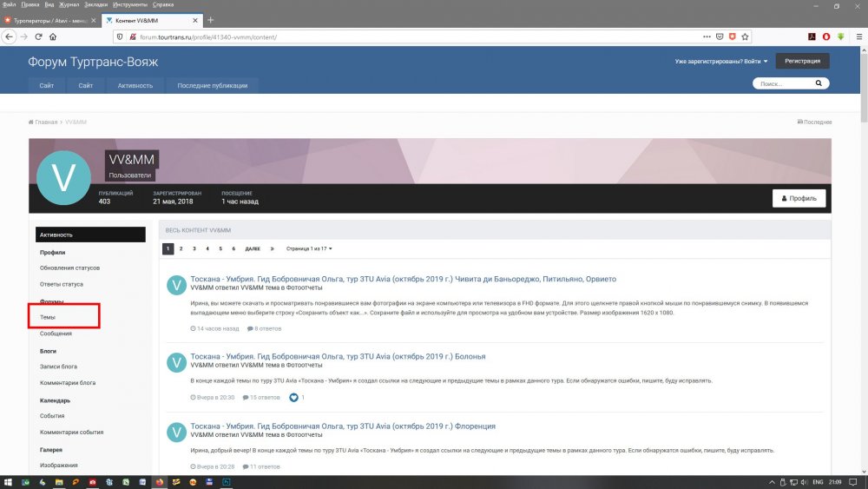868x489 pixels.
Task: Click the bookmark star in address bar
Action: click(746, 36)
